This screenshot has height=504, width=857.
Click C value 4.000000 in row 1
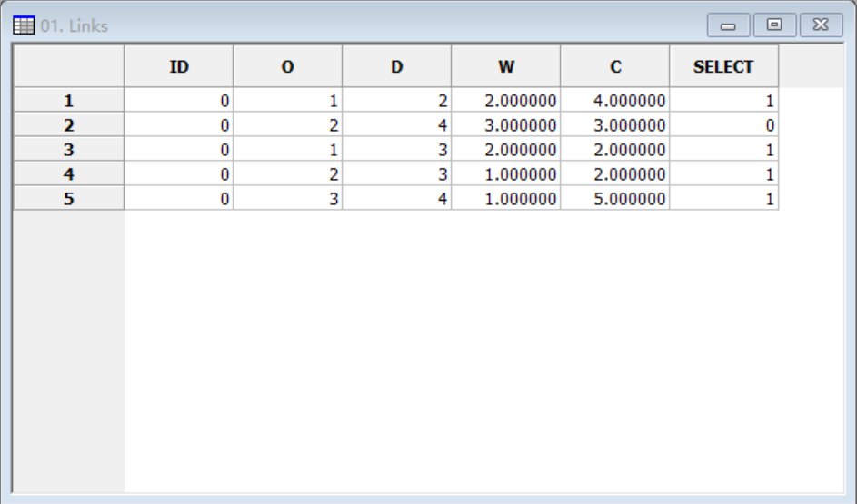click(615, 101)
